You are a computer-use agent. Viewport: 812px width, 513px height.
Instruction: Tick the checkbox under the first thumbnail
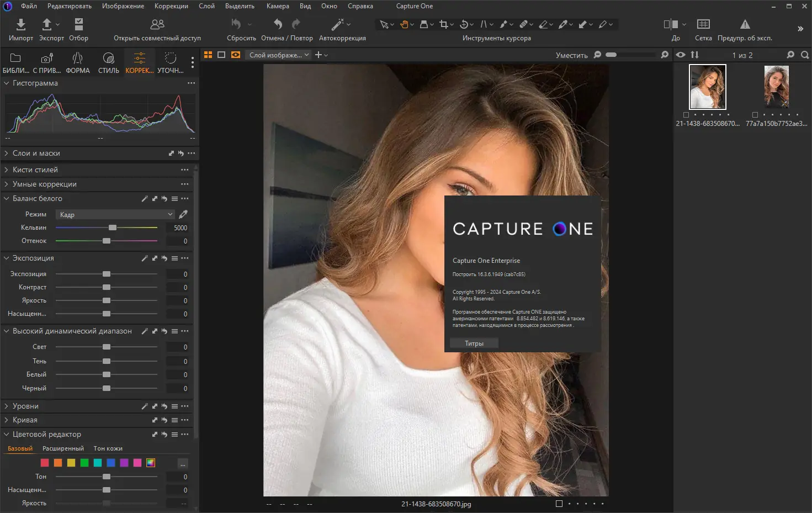(686, 115)
